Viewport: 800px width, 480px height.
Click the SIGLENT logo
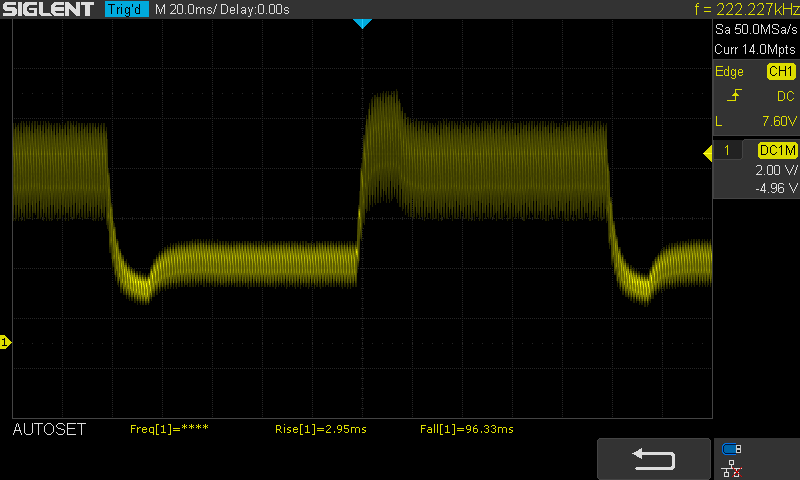click(x=48, y=9)
